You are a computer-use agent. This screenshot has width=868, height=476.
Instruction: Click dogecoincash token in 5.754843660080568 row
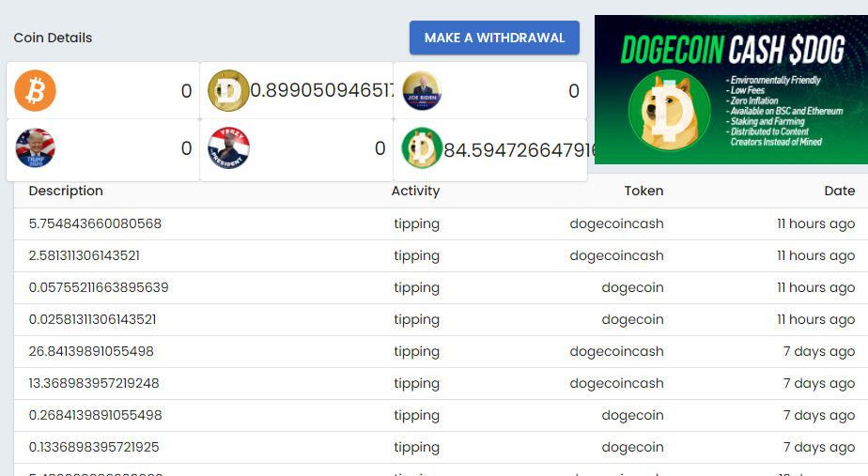click(616, 224)
